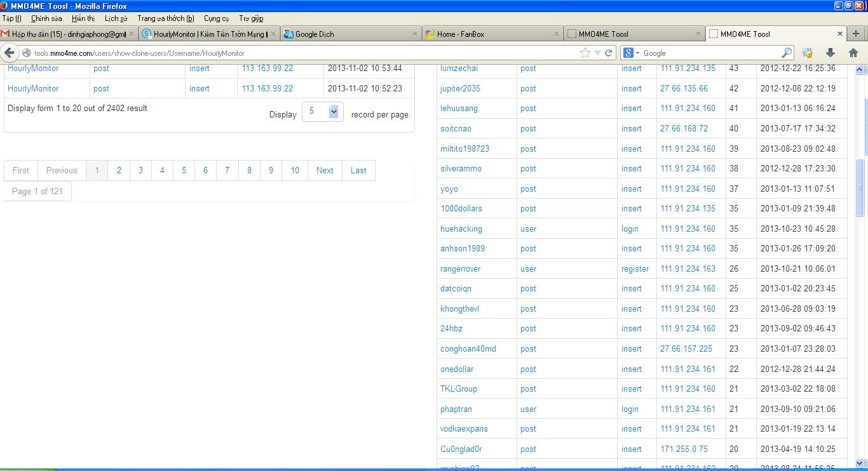This screenshot has width=868, height=471.
Task: Click IP address 171.255.0.75
Action: click(684, 449)
